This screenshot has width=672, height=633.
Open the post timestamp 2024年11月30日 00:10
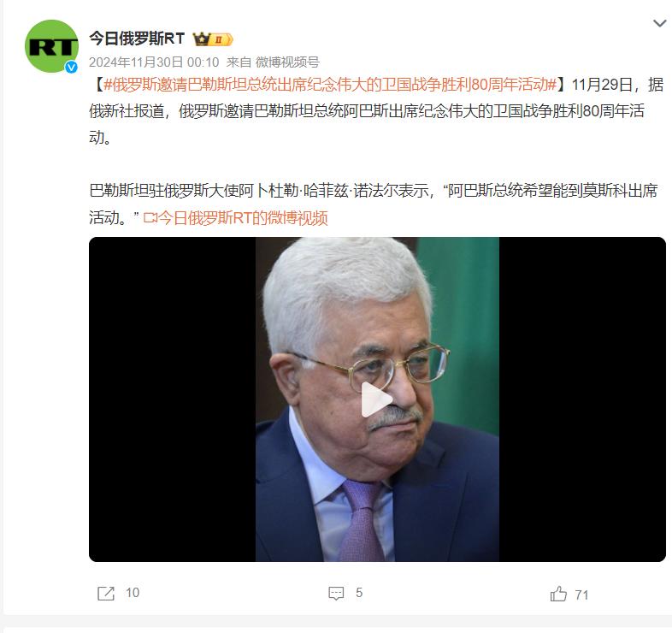point(154,62)
